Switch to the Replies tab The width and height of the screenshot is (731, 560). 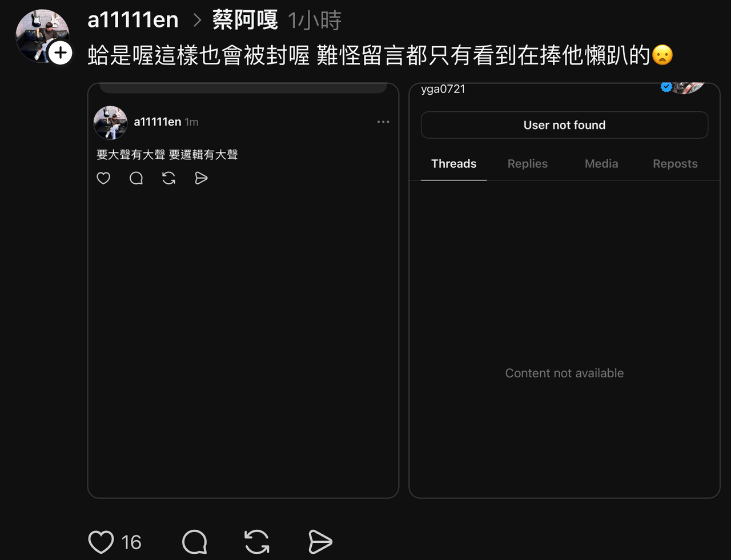point(528,164)
